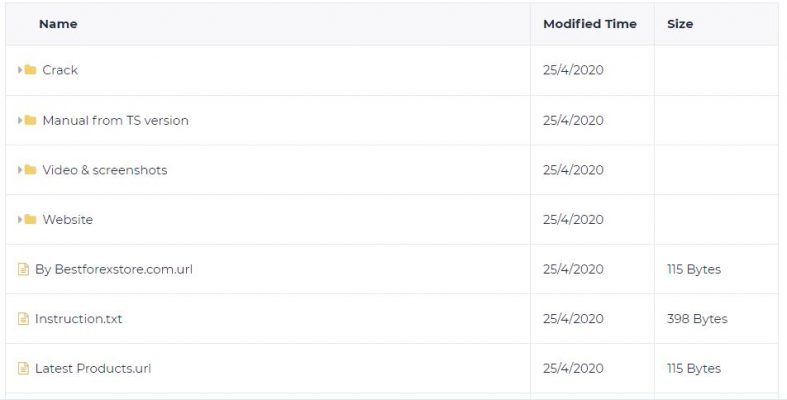
Task: Sort by the Name column header
Action: coord(58,24)
